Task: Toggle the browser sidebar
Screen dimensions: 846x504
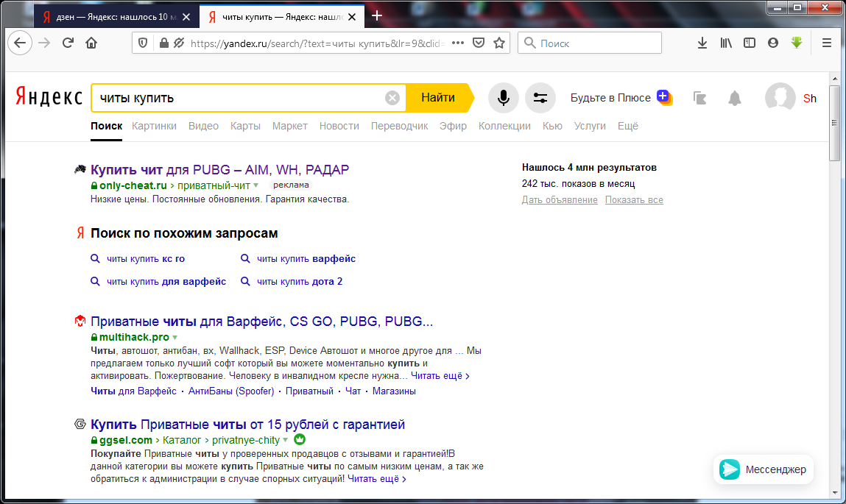Action: (750, 43)
